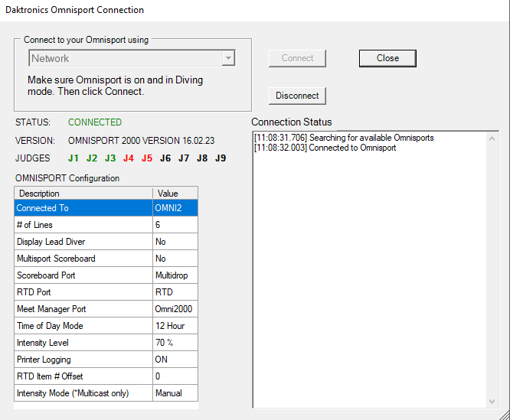Click the J2 judge indicator
Viewport: 510px width, 420px height.
point(92,158)
